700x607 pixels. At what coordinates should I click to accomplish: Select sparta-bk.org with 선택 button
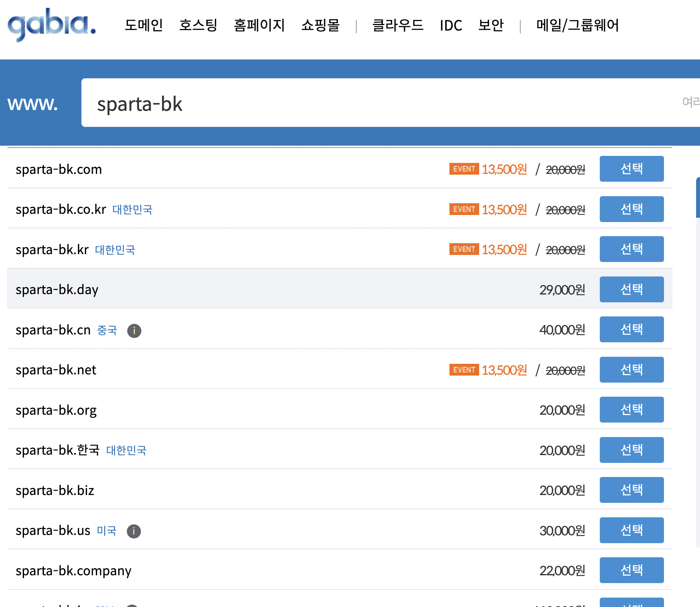[631, 410]
